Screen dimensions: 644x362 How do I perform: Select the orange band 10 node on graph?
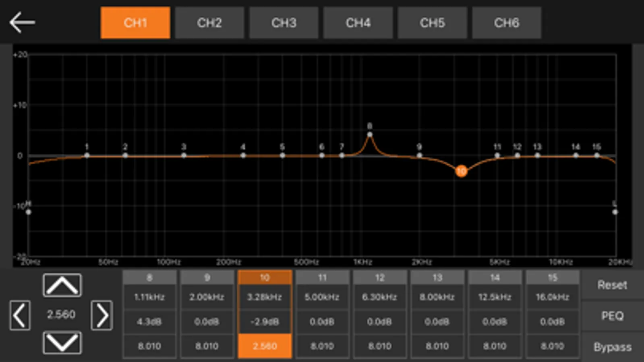pos(461,171)
